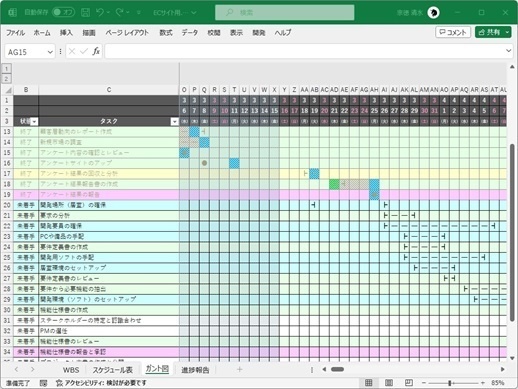Open the Redo history dropdown arrow

tap(128, 13)
